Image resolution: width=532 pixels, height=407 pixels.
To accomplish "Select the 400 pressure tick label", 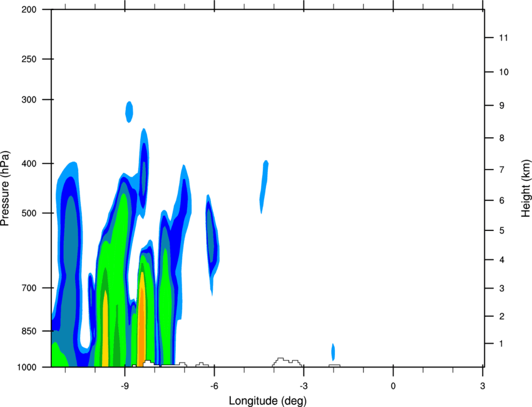I will [29, 163].
